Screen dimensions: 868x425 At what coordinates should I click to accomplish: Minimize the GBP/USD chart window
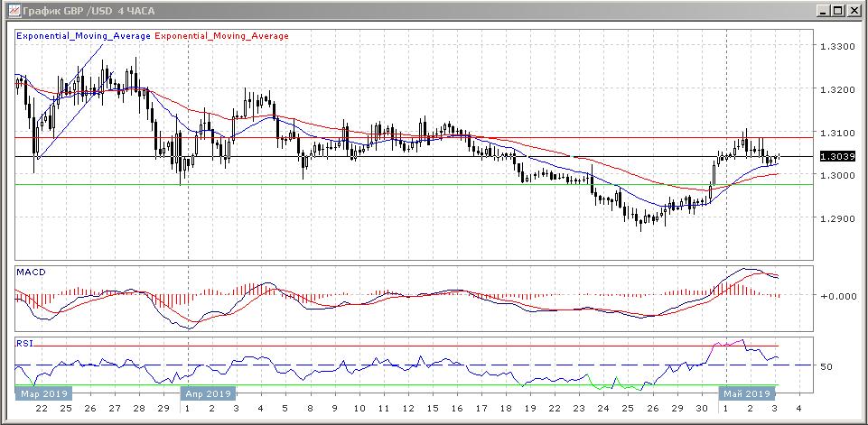pyautogui.click(x=824, y=11)
